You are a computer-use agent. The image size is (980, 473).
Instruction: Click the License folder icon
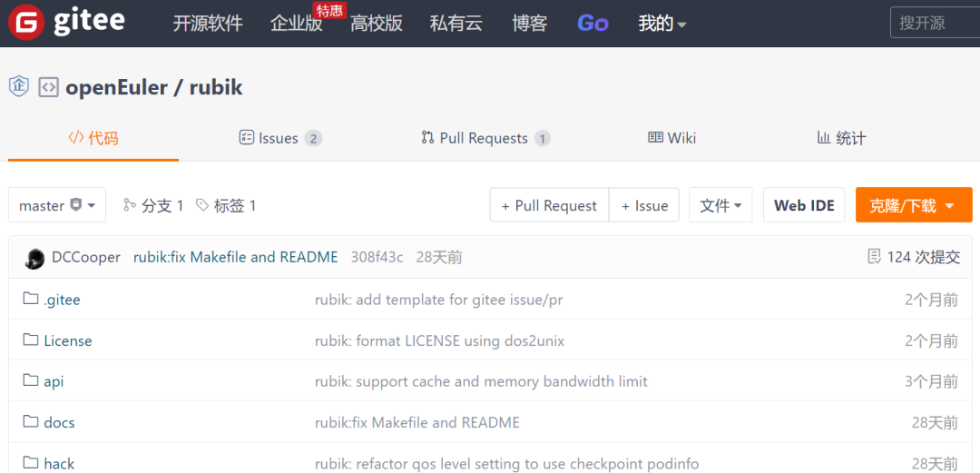coord(31,340)
